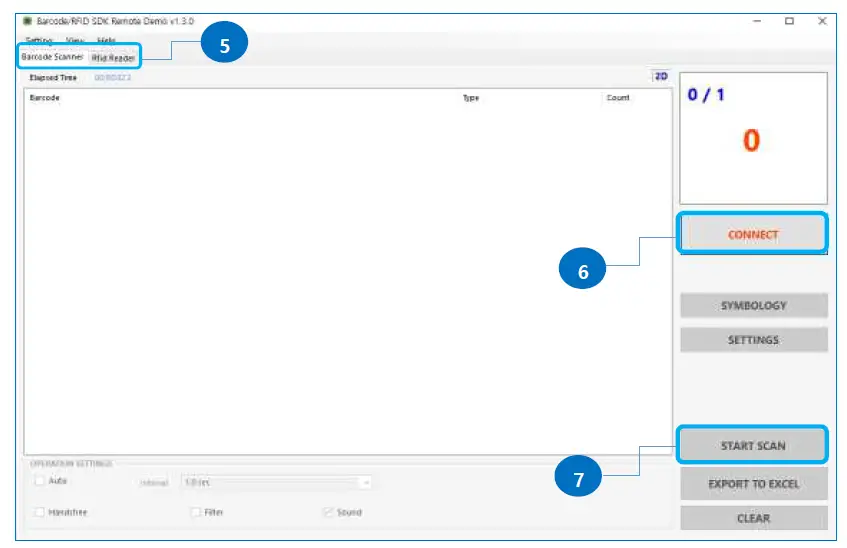This screenshot has width=847, height=548.
Task: Click the 2D indicator label
Action: 661,76
